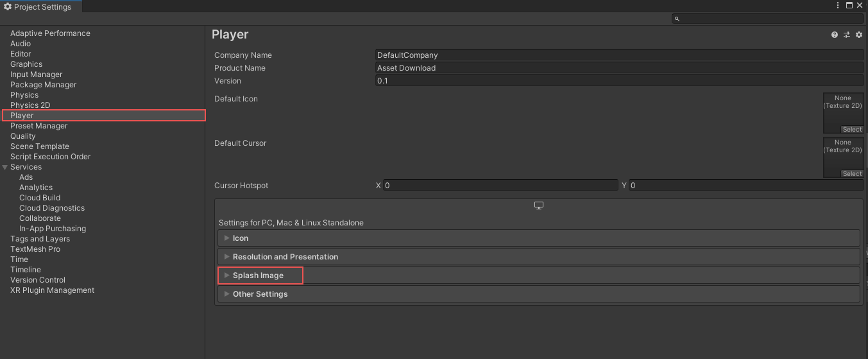Viewport: 868px width, 359px height.
Task: Collapse the Services tree arrow
Action: click(x=5, y=167)
